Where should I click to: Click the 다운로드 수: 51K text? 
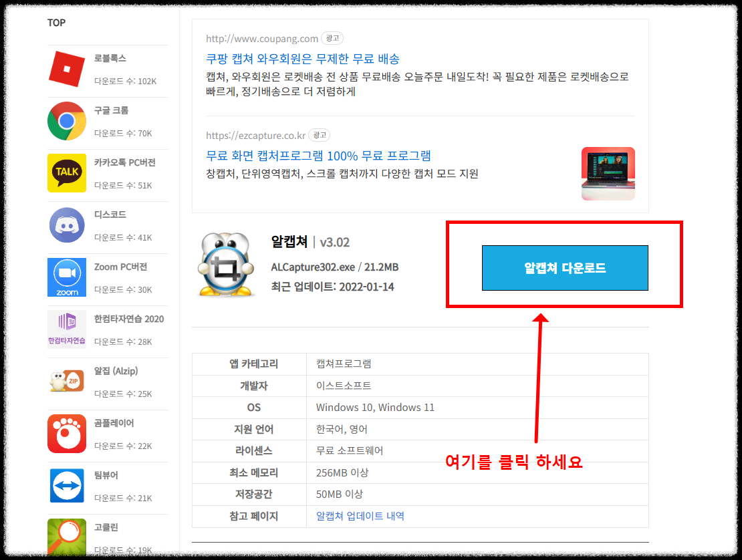point(123,185)
